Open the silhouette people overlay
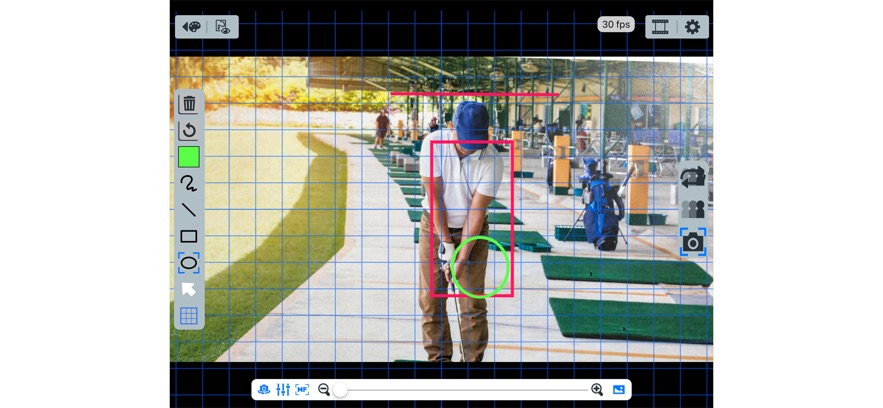This screenshot has width=883, height=408. click(x=693, y=209)
